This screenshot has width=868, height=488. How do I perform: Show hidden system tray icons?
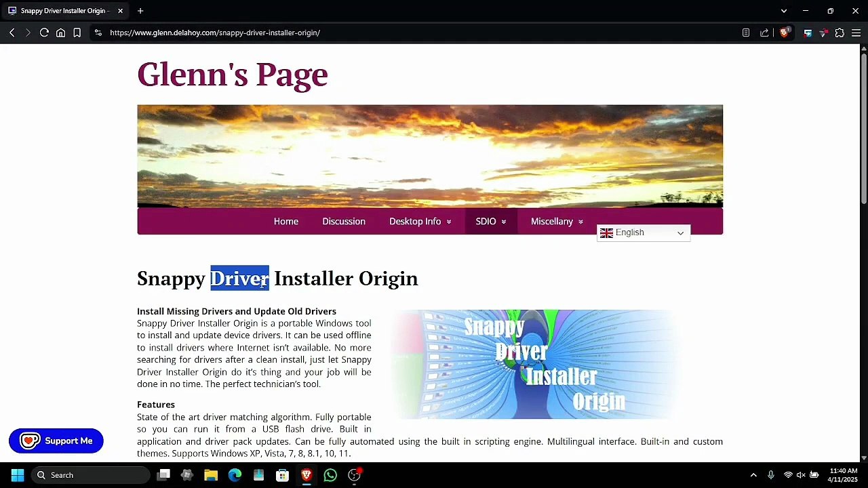point(753,475)
